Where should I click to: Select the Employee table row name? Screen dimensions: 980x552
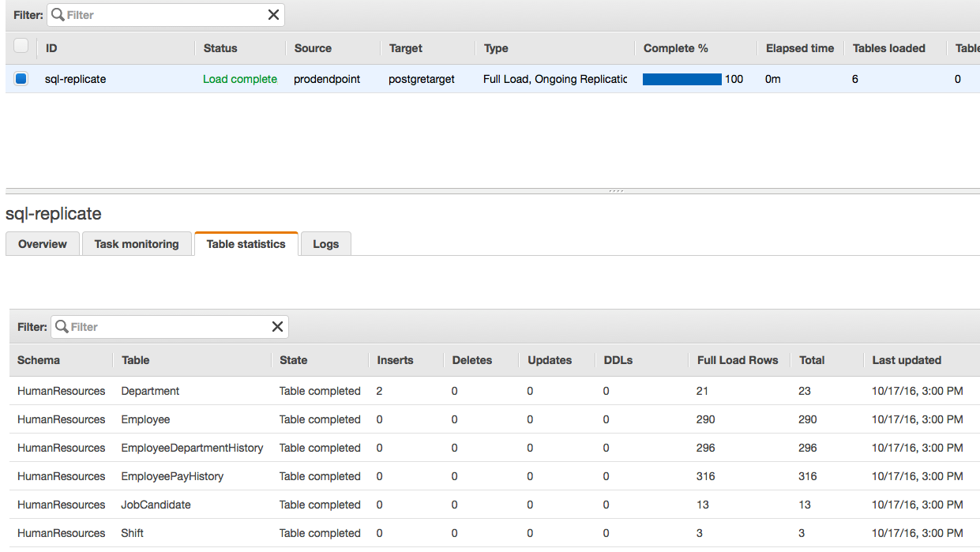click(x=145, y=419)
